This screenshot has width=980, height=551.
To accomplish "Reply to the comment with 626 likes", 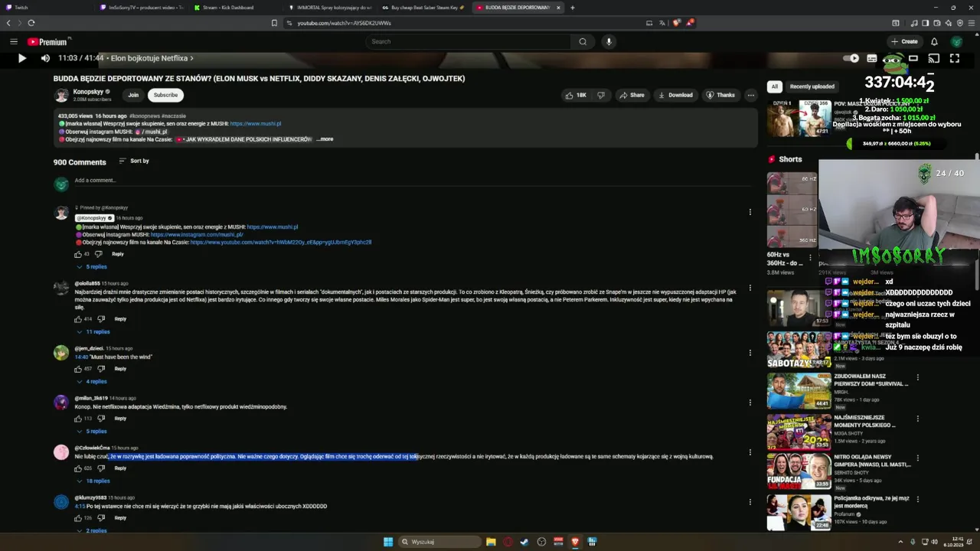I will tap(120, 468).
